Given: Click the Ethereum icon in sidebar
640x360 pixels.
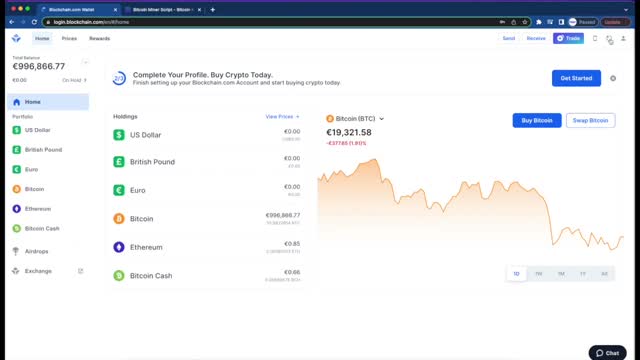Looking at the screenshot, I should coord(16,209).
